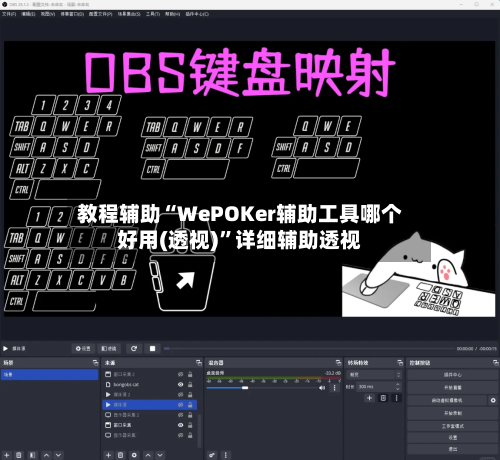
Task: Click the 300 ms duration field
Action: tap(376, 387)
